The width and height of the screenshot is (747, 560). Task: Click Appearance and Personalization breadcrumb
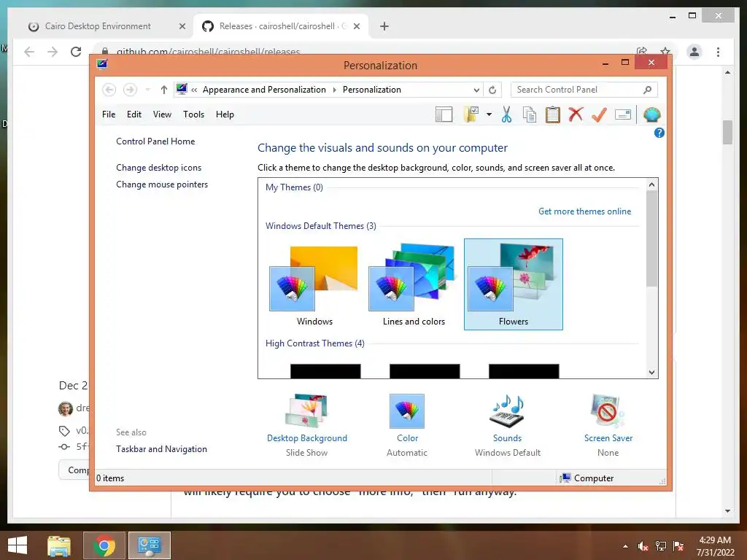[264, 90]
